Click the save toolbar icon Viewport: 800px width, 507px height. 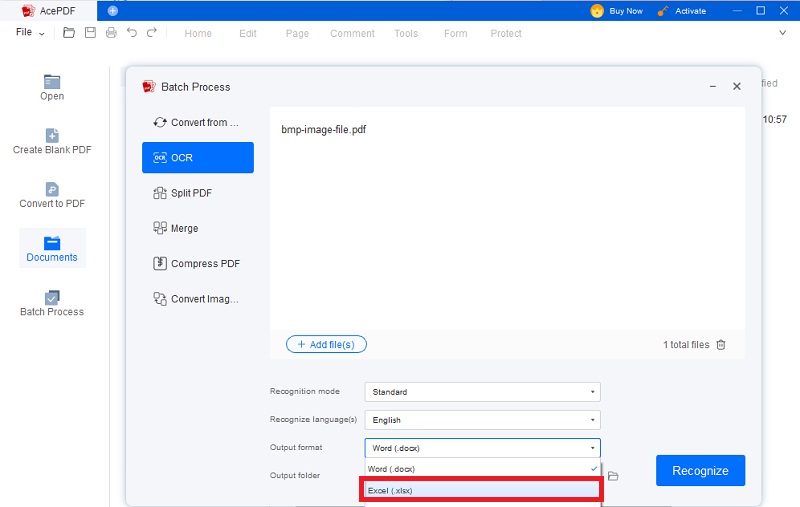coord(90,33)
